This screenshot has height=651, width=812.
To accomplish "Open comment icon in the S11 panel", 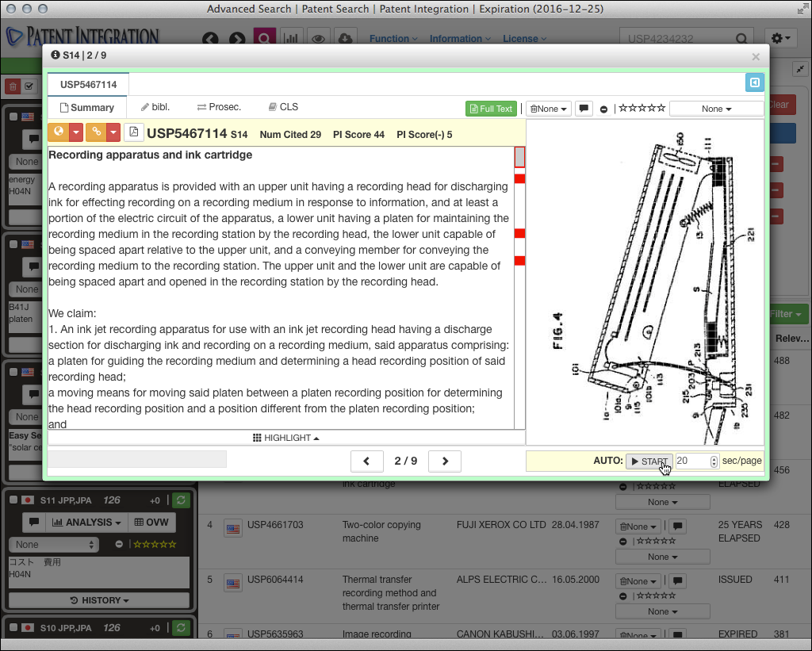I will coord(33,522).
